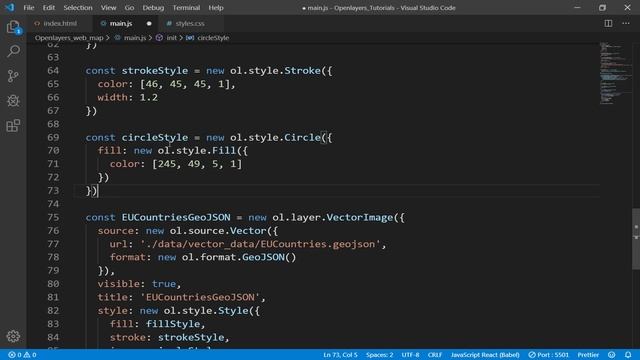The image size is (640, 360).
Task: Open the Debug view in the activity bar
Action: pos(13,100)
